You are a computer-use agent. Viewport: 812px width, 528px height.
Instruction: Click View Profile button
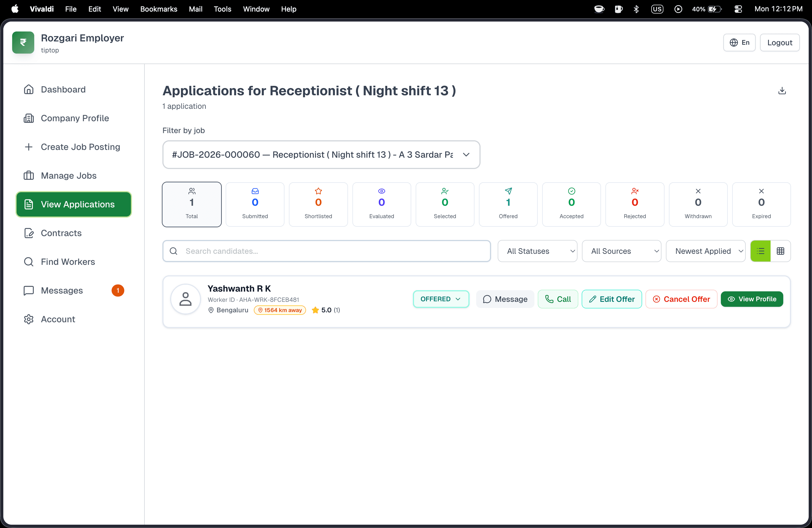point(752,299)
